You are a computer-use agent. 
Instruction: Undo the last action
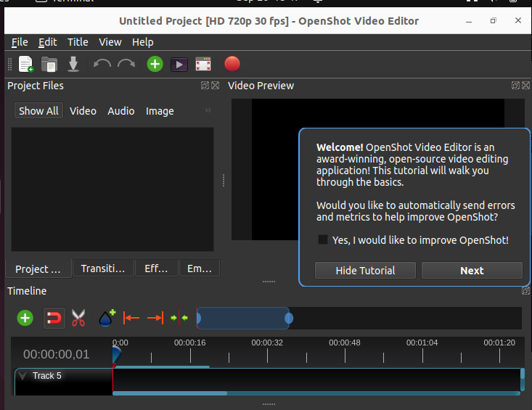click(102, 64)
